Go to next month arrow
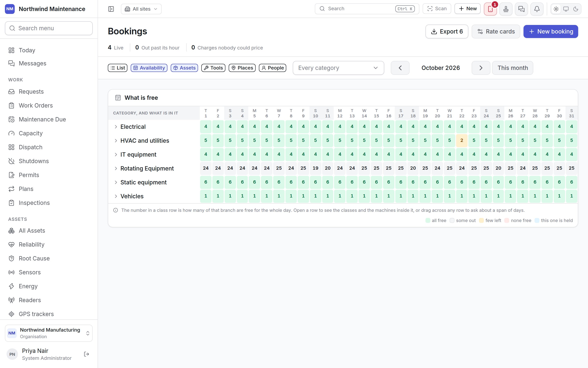Image resolution: width=588 pixels, height=368 pixels. point(481,68)
